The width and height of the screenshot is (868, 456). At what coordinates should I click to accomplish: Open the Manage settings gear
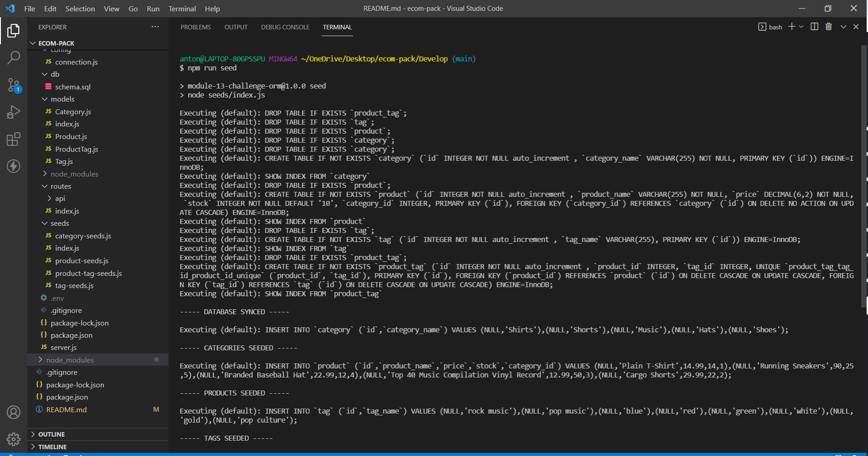pos(14,439)
